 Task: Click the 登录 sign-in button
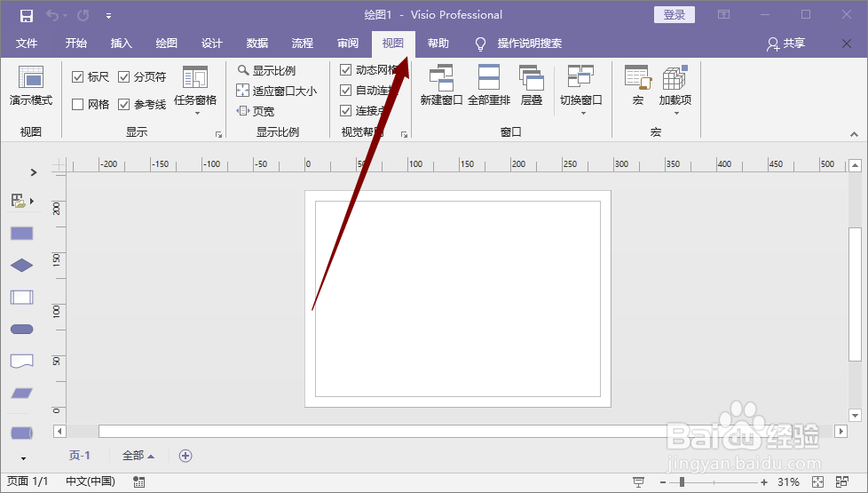click(675, 15)
